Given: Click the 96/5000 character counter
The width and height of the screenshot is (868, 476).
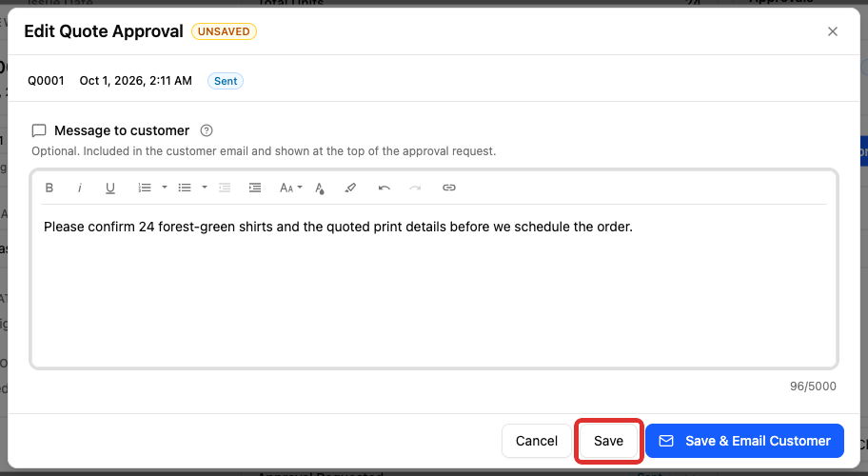Looking at the screenshot, I should click(x=813, y=387).
